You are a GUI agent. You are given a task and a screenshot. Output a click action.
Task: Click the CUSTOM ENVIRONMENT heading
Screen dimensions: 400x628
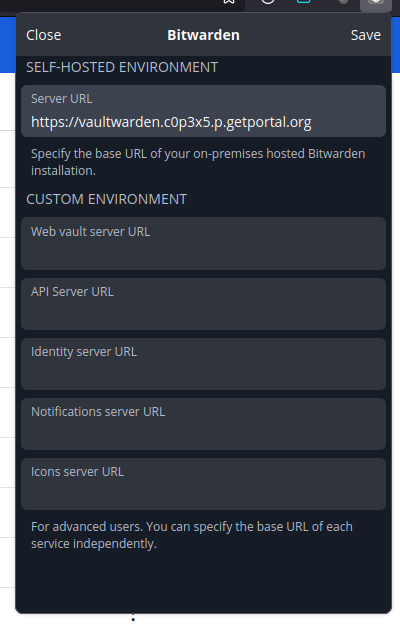click(107, 199)
